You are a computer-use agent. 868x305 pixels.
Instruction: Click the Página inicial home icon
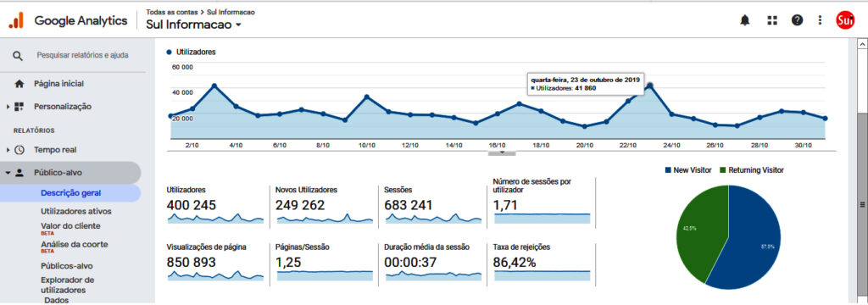pos(19,84)
